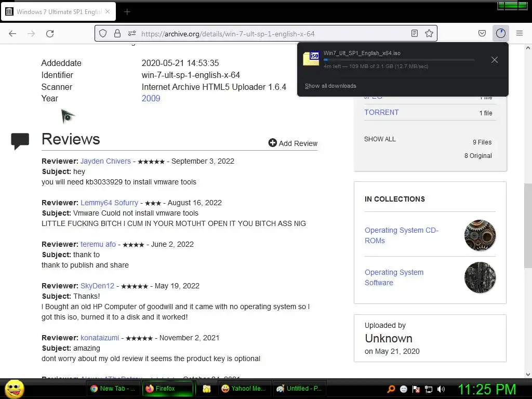Open site permissions icon in address bar
This screenshot has width=532, height=399.
(132, 33)
